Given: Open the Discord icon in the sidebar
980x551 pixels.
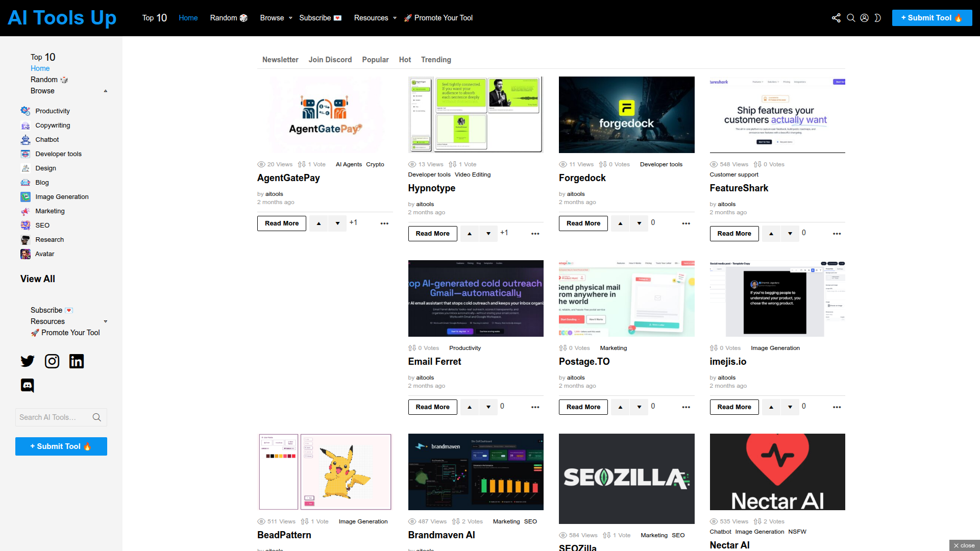Looking at the screenshot, I should [28, 386].
